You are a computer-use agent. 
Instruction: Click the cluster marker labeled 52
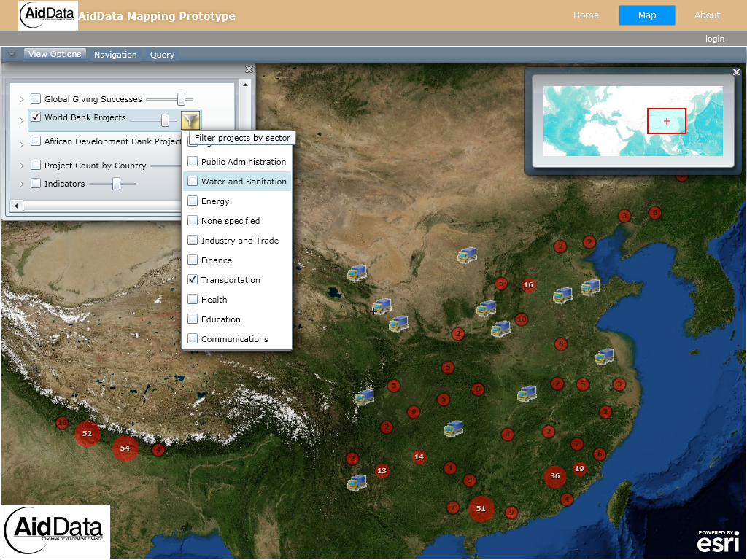pos(88,433)
